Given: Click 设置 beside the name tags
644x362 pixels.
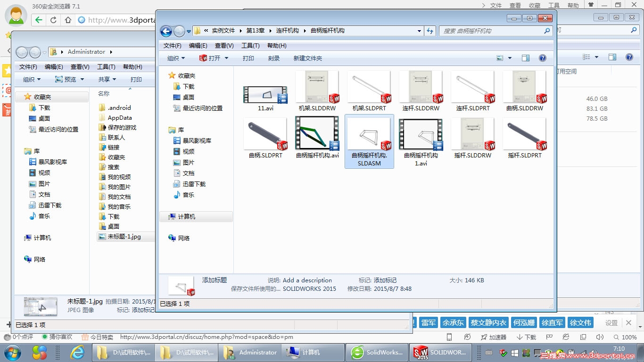Looking at the screenshot, I should point(611,323).
